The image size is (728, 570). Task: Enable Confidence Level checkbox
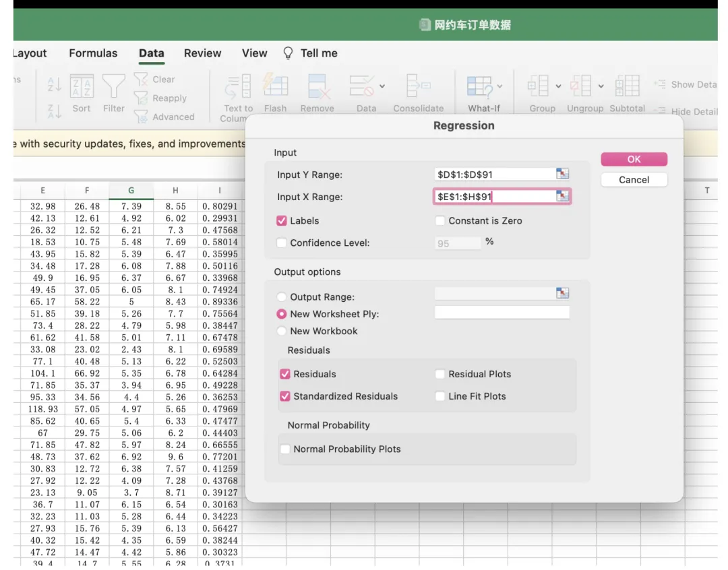point(281,243)
